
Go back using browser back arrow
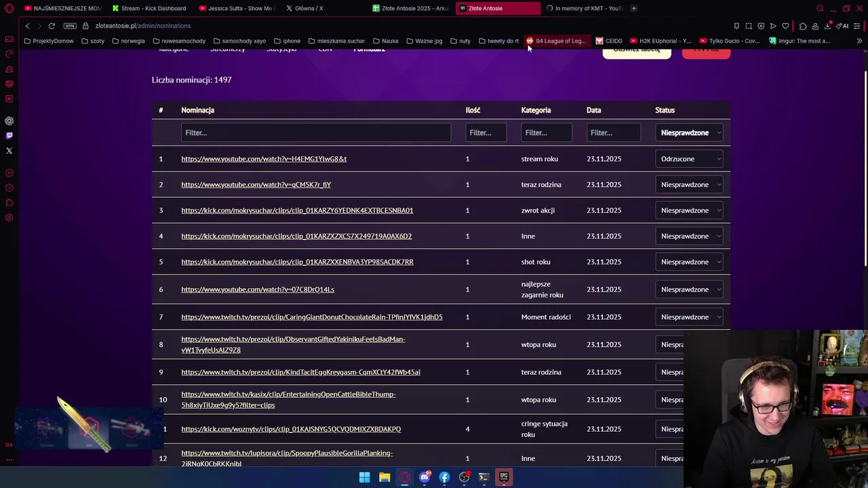27,26
